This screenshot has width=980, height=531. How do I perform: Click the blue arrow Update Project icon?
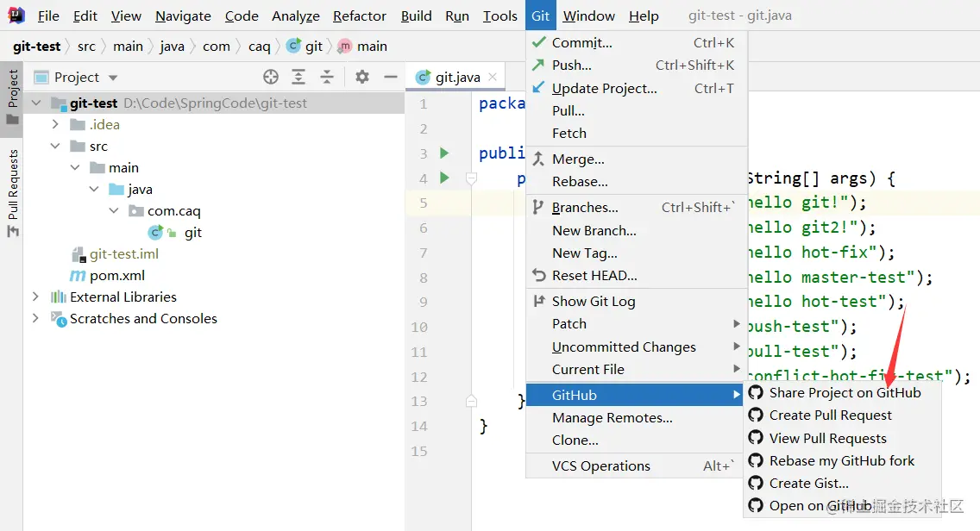pos(538,88)
